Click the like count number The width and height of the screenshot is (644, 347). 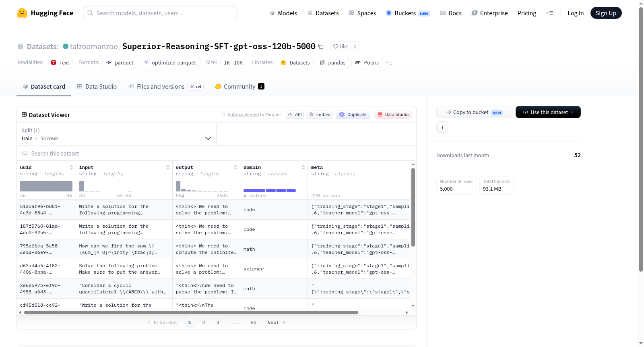(x=355, y=46)
